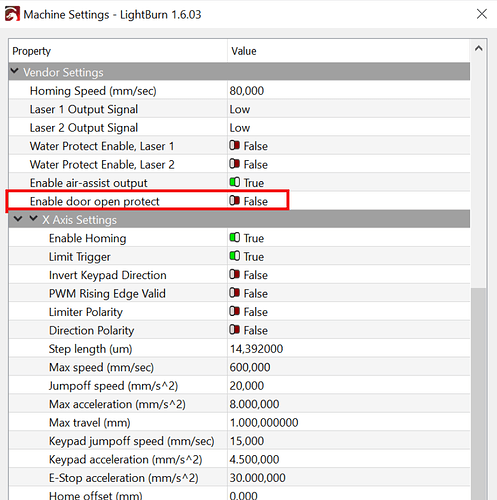Select the Max speed (mm/sec) label

pos(101,367)
